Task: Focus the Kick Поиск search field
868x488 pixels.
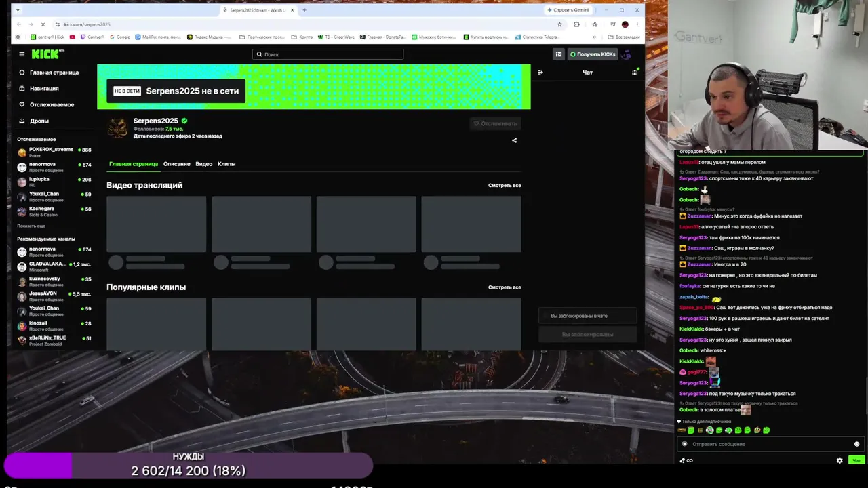Action: click(x=328, y=54)
